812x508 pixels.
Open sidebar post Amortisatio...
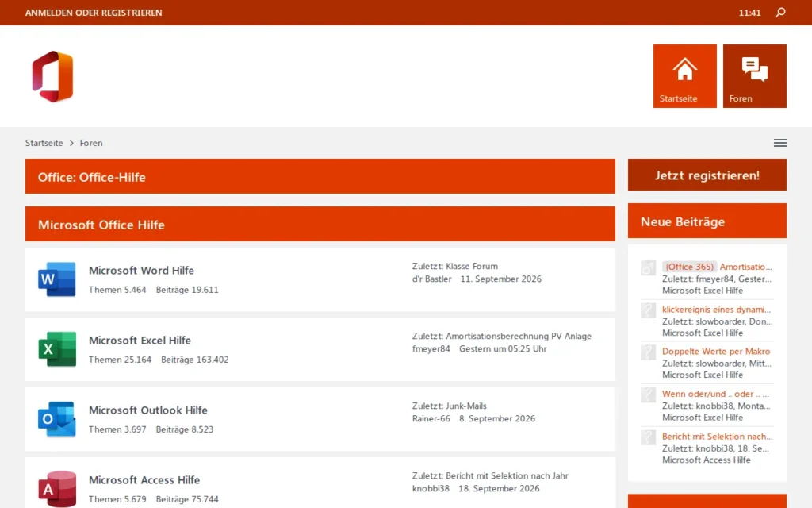[745, 267]
